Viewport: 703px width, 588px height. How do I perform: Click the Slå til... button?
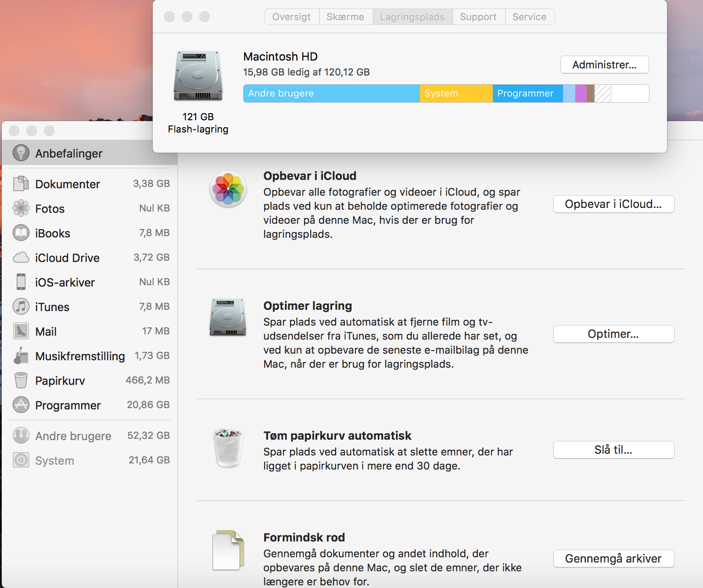(613, 450)
